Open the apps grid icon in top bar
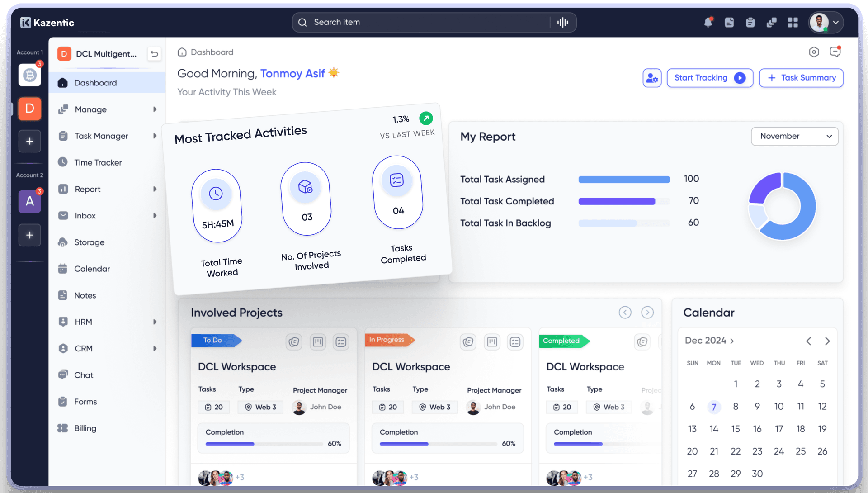This screenshot has width=868, height=493. coord(793,23)
